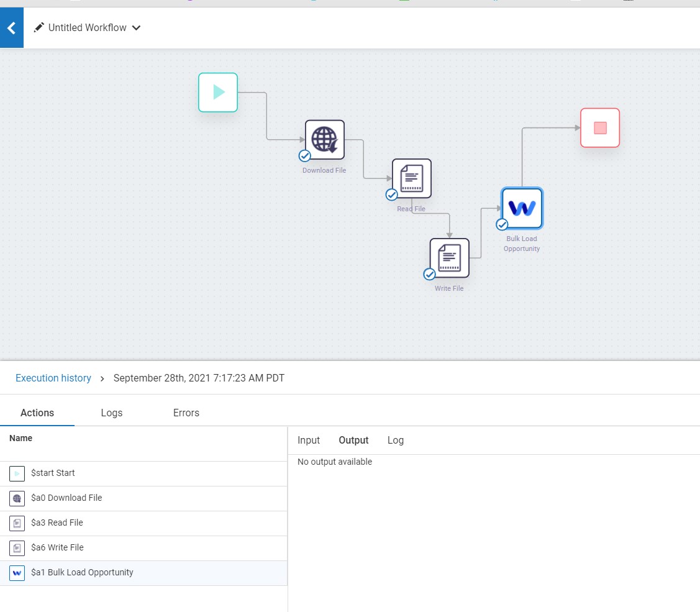The image size is (700, 612).
Task: Open the Input tab in detail pane
Action: click(x=309, y=440)
